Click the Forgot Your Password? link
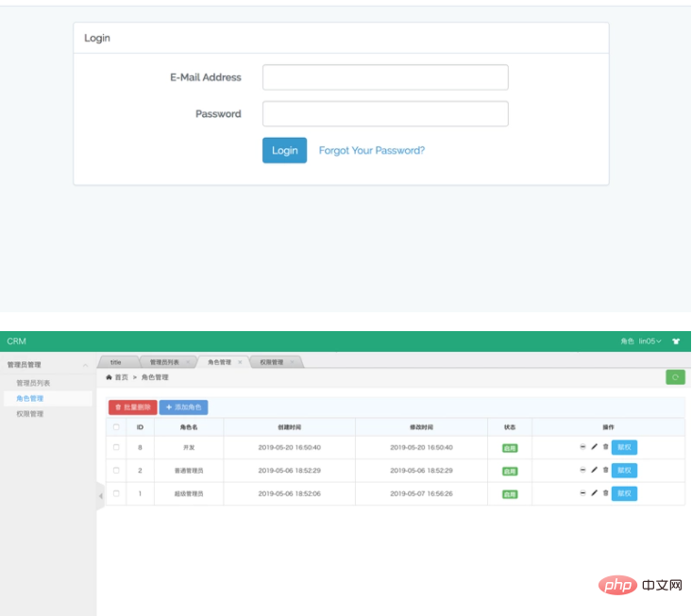Viewport: 692px width, 616px height. tap(371, 151)
